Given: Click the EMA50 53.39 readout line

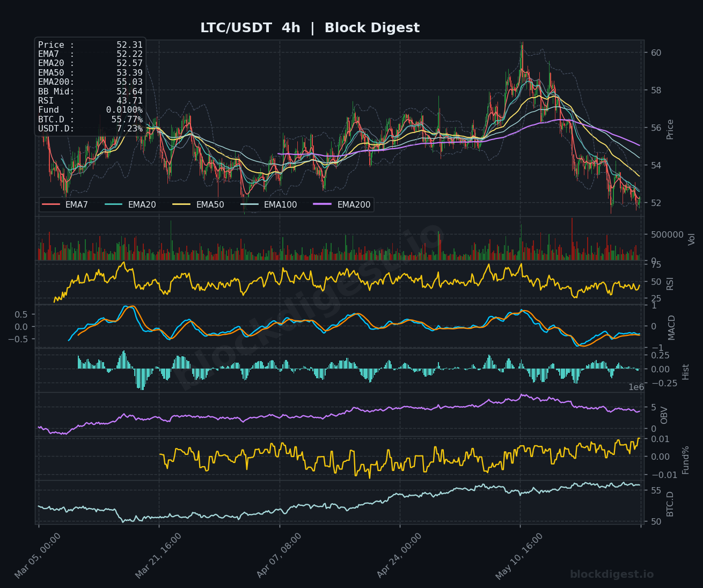Looking at the screenshot, I should 90,73.
